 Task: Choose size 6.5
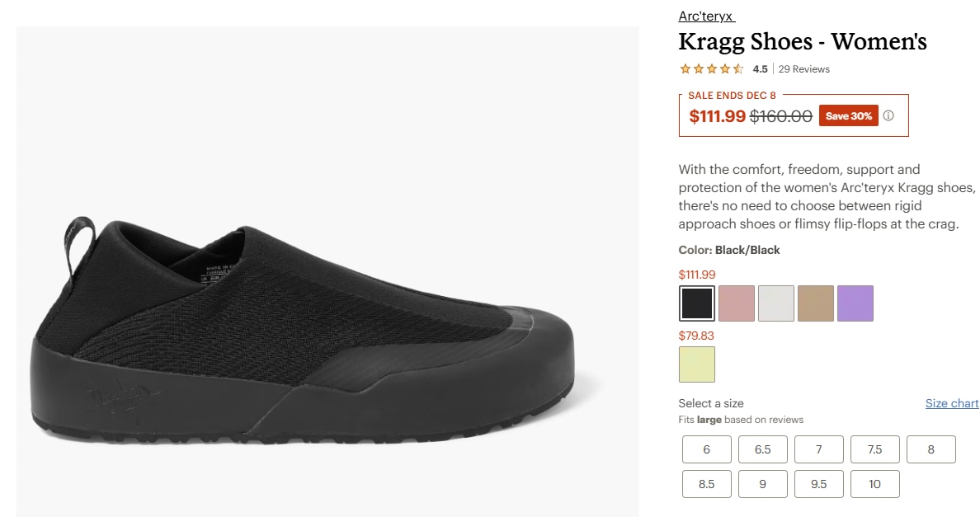pos(763,449)
